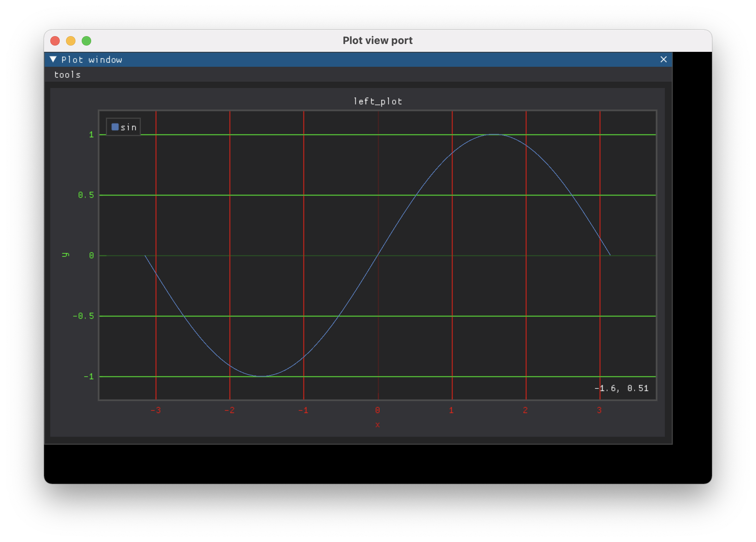
Task: Close the Plot window with X
Action: [663, 59]
